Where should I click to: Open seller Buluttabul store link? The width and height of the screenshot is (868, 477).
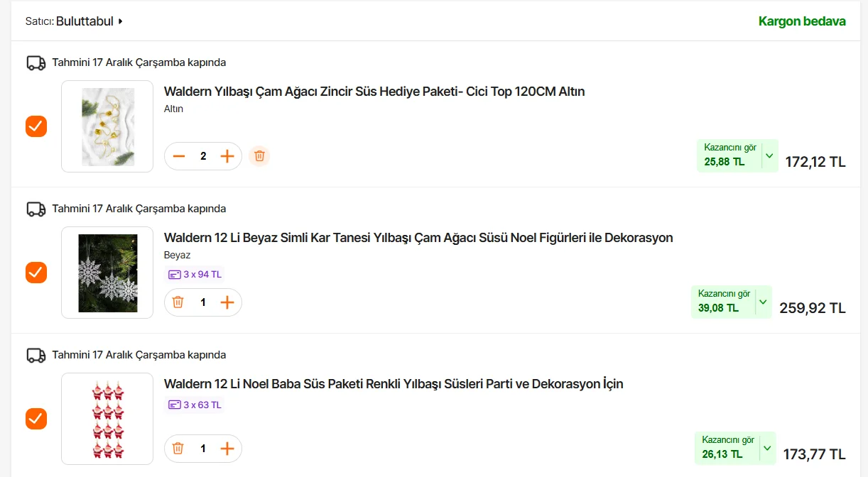tap(85, 21)
